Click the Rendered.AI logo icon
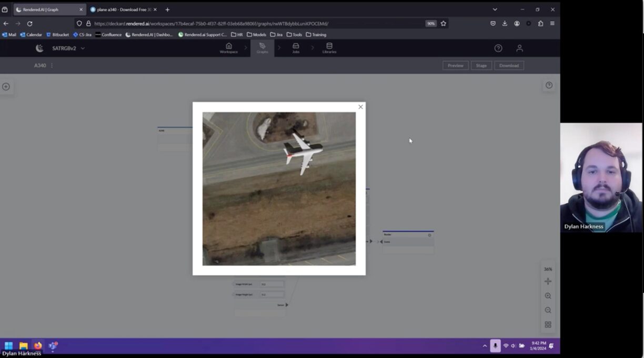644x358 pixels. tap(39, 48)
